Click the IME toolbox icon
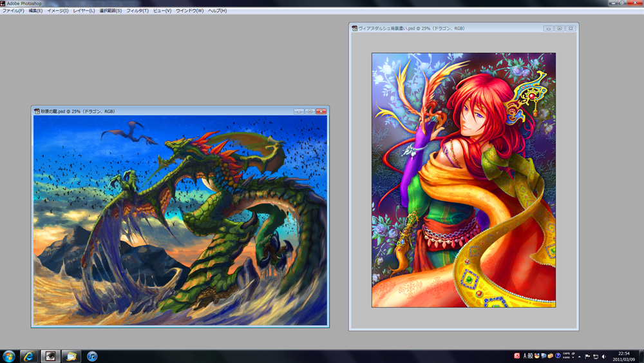 [x=551, y=356]
